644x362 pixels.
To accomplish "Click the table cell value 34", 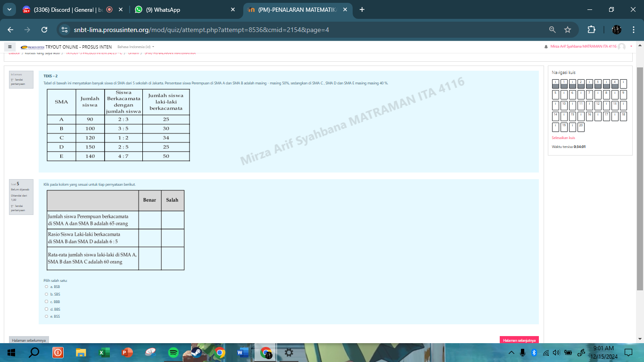I will point(166,138).
